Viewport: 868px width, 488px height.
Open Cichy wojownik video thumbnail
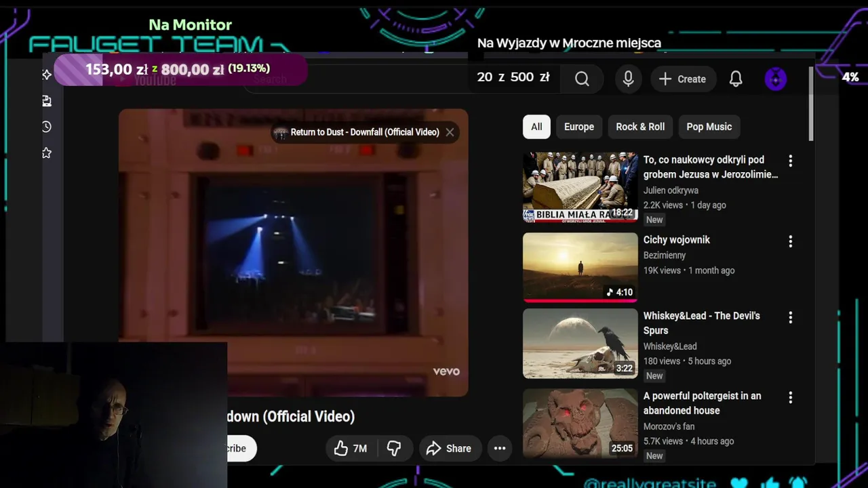point(580,267)
